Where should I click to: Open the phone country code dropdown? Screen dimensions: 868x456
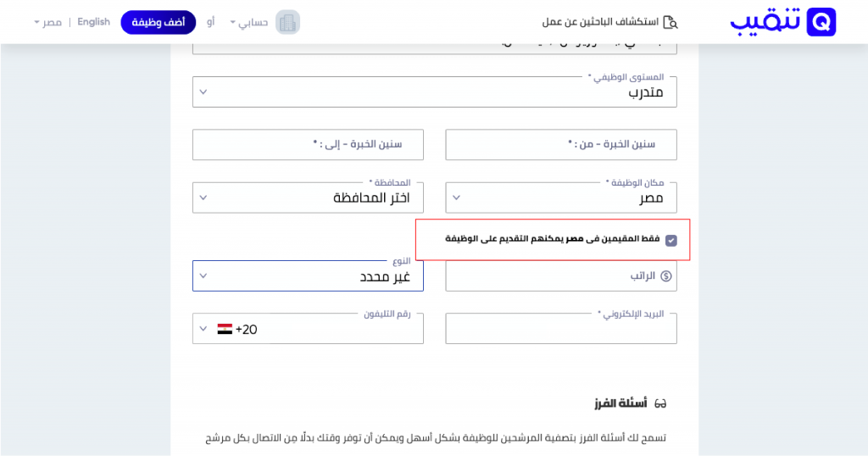(x=203, y=329)
